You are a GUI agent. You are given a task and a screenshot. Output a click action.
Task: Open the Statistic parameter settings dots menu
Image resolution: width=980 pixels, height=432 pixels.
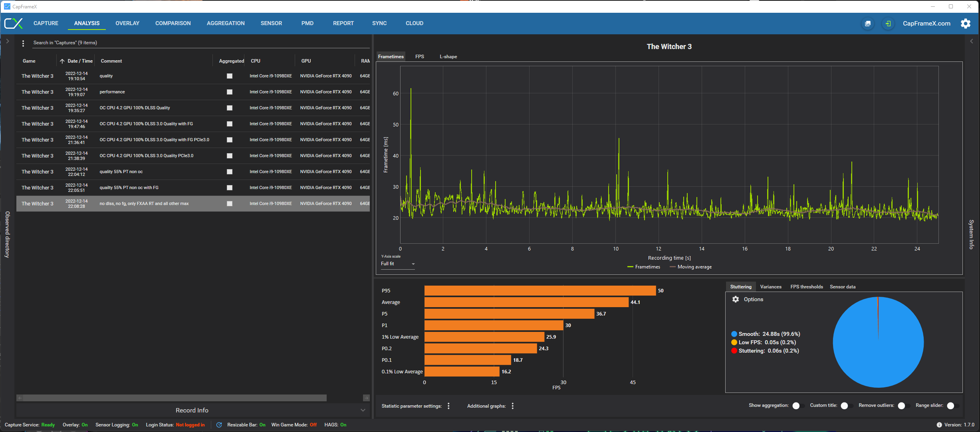pos(448,406)
